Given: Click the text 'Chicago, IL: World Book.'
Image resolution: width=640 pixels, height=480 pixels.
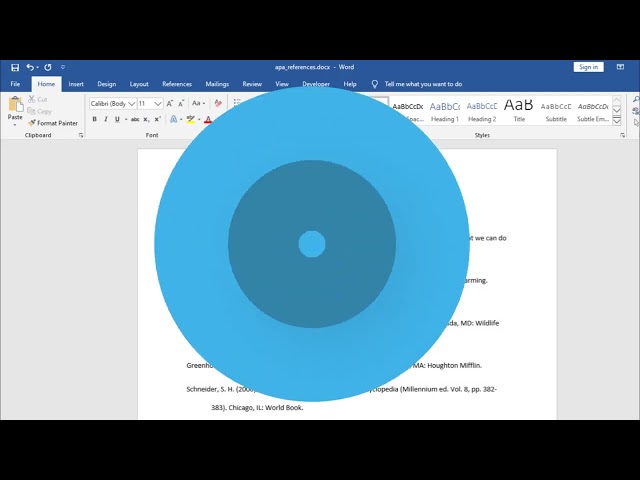Looking at the screenshot, I should point(266,407).
